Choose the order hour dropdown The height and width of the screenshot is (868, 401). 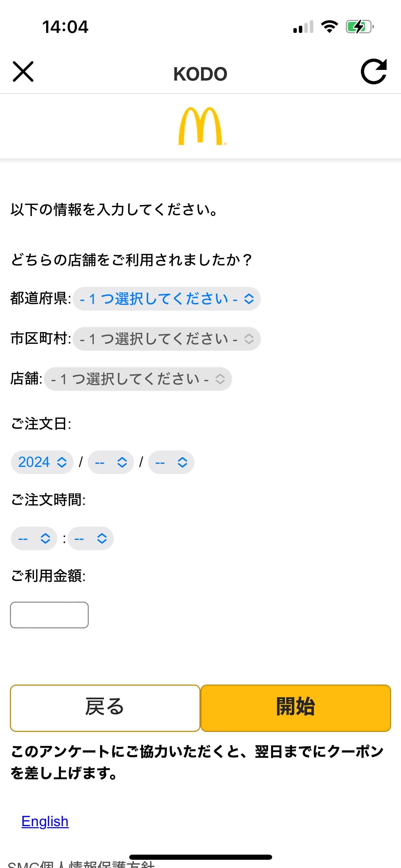34,539
